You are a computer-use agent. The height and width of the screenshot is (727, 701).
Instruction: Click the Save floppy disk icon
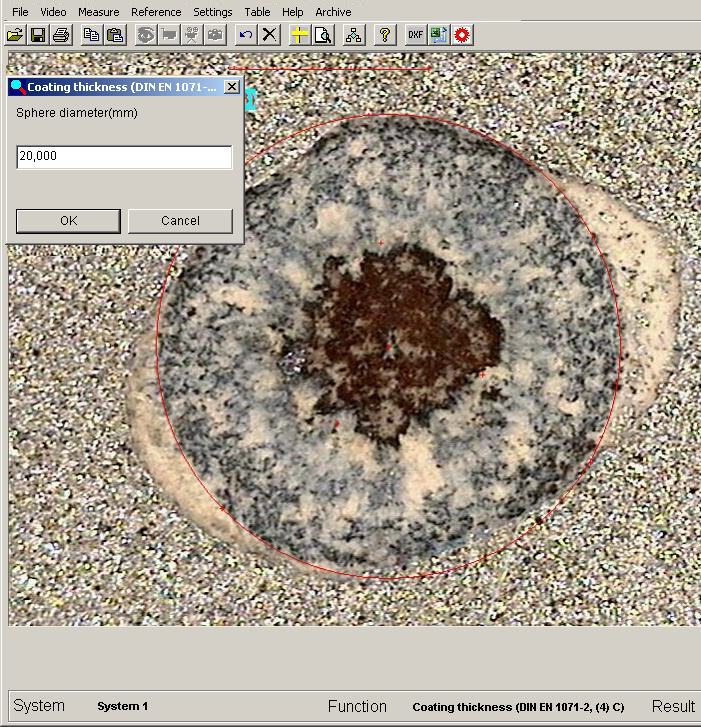[38, 35]
